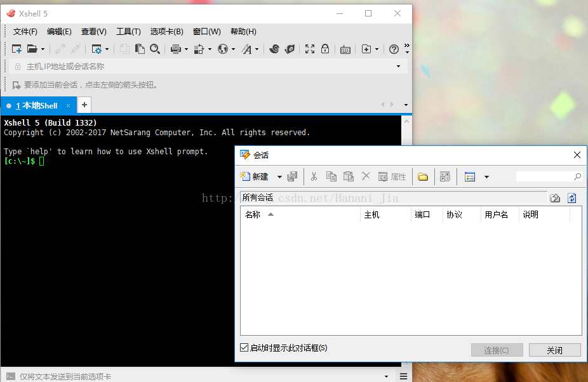
Task: Click the terminal scrollbar up arrow
Action: pos(406,121)
